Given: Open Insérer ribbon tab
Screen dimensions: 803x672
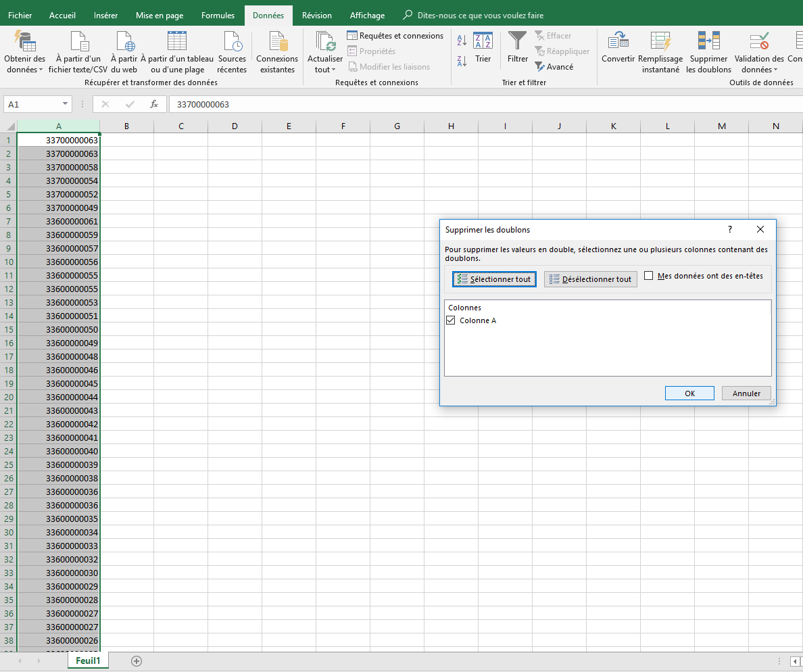Looking at the screenshot, I should tap(105, 16).
